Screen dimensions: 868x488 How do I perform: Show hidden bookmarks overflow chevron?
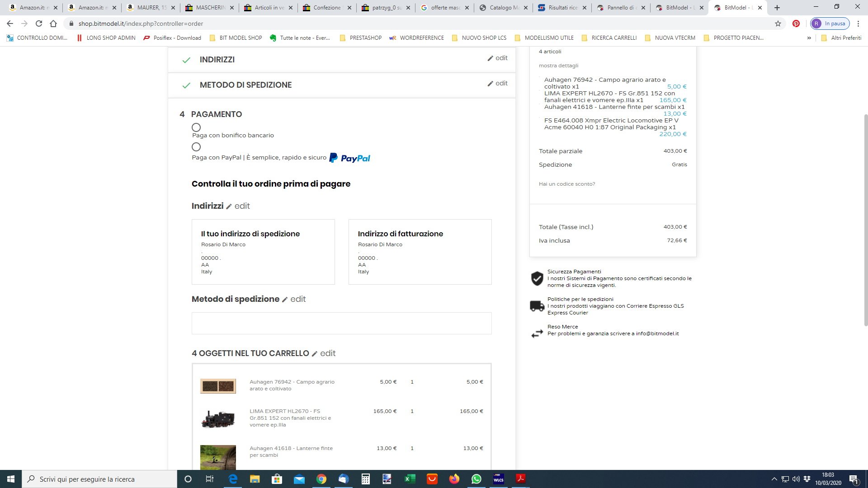tap(809, 38)
